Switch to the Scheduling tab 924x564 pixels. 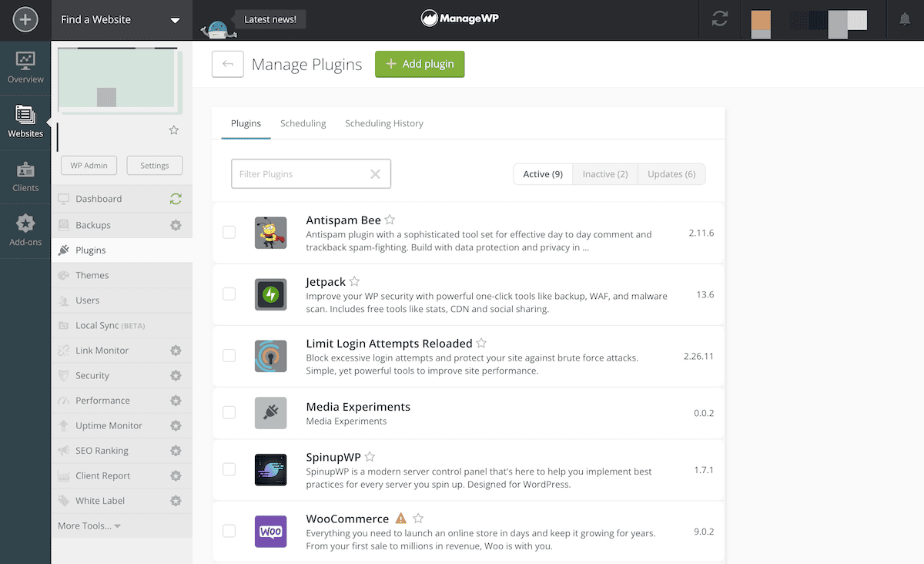pyautogui.click(x=303, y=123)
